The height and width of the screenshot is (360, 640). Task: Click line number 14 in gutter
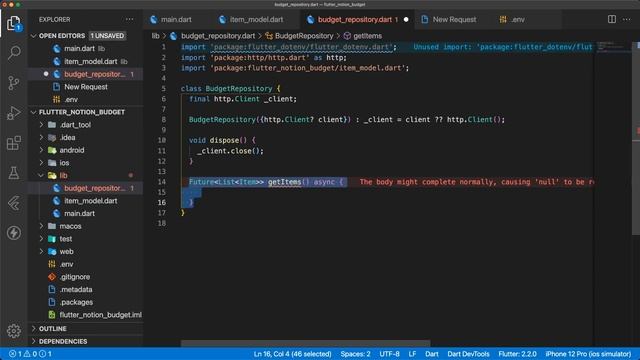point(162,182)
